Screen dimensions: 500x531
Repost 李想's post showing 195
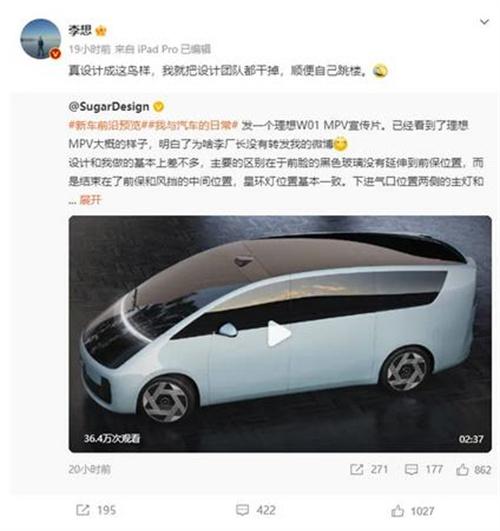[96, 510]
